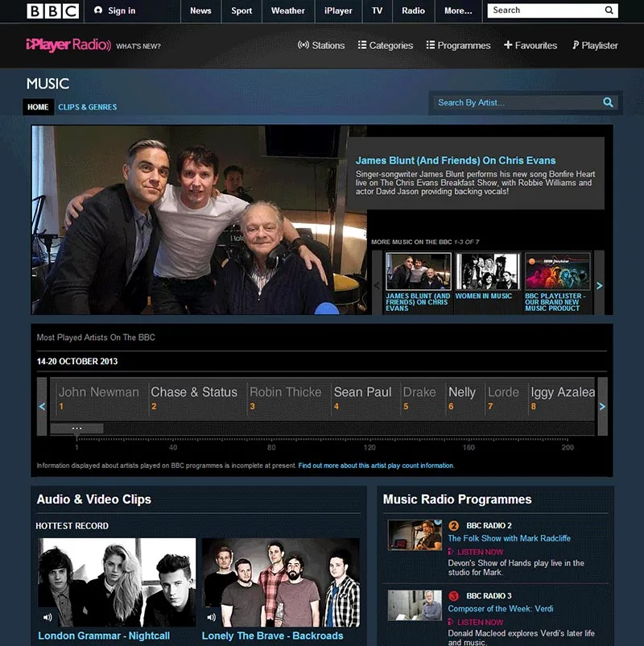Open the Sign in link
This screenshot has height=646, width=644.
pos(115,10)
